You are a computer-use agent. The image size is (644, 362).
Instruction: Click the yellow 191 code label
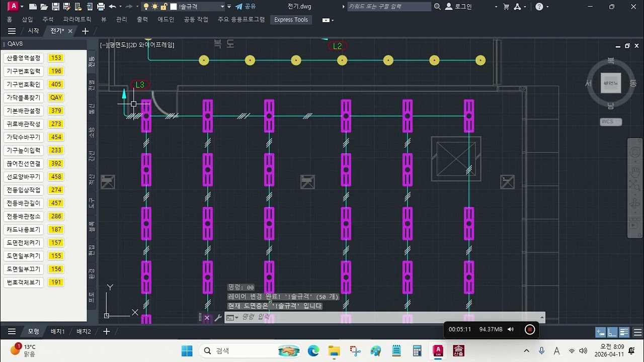[56, 282]
